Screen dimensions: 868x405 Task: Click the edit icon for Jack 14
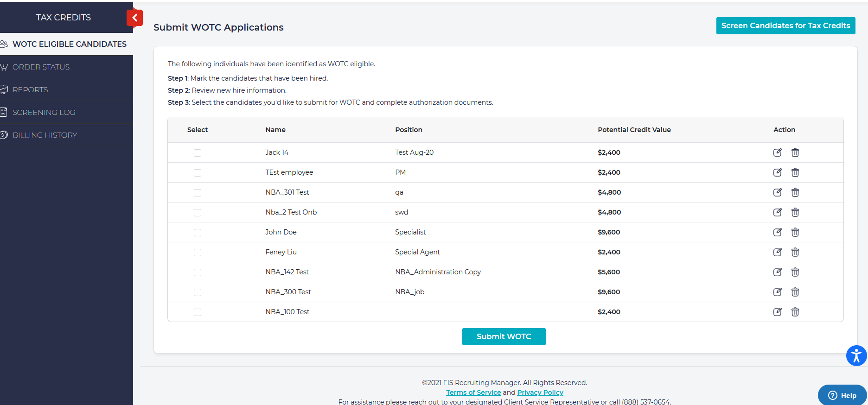coord(778,152)
